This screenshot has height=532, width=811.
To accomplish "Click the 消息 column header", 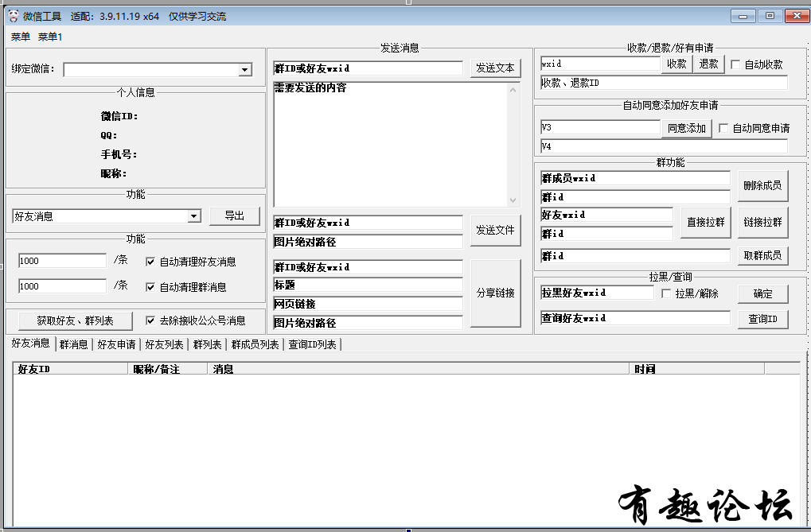I will [419, 369].
